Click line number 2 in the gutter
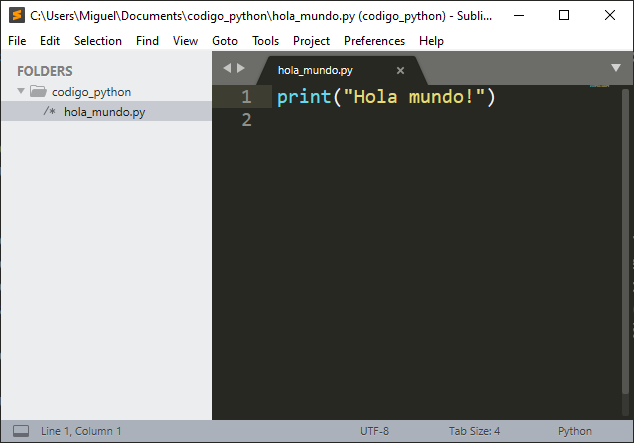Image resolution: width=634 pixels, height=443 pixels. tap(246, 120)
